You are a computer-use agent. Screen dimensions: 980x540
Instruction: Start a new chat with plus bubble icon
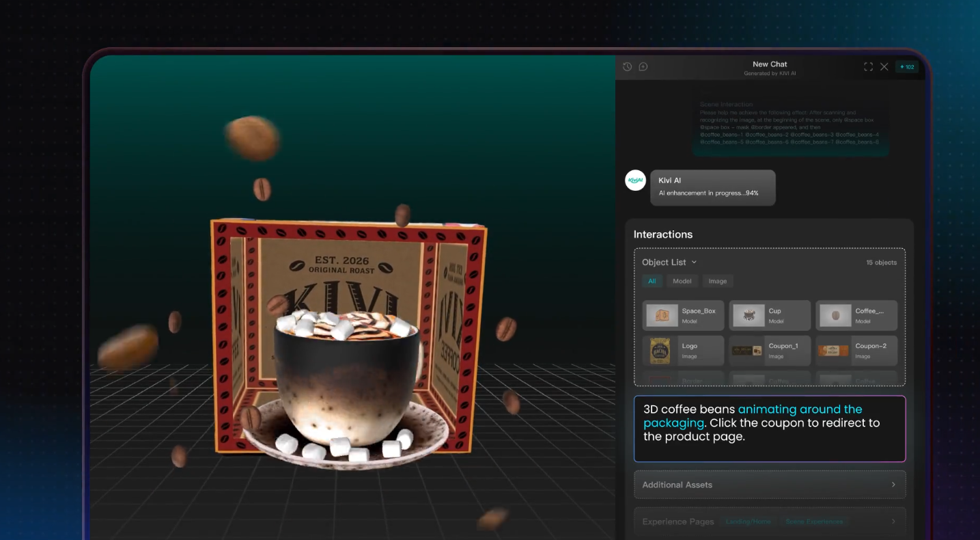(x=643, y=66)
